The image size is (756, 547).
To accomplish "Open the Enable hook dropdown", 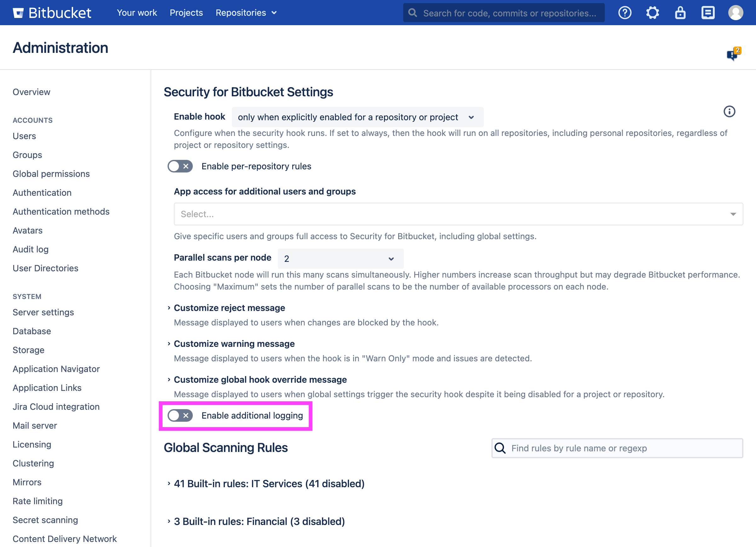I will pyautogui.click(x=357, y=117).
